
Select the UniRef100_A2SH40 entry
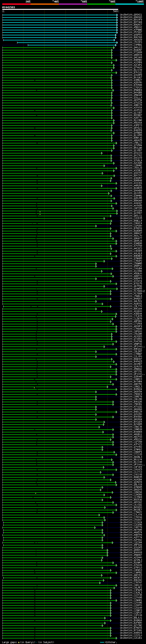pos(131,557)
